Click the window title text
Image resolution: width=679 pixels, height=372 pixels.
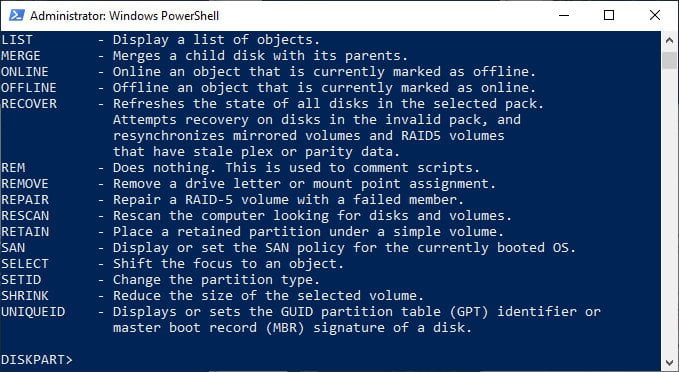[x=124, y=16]
